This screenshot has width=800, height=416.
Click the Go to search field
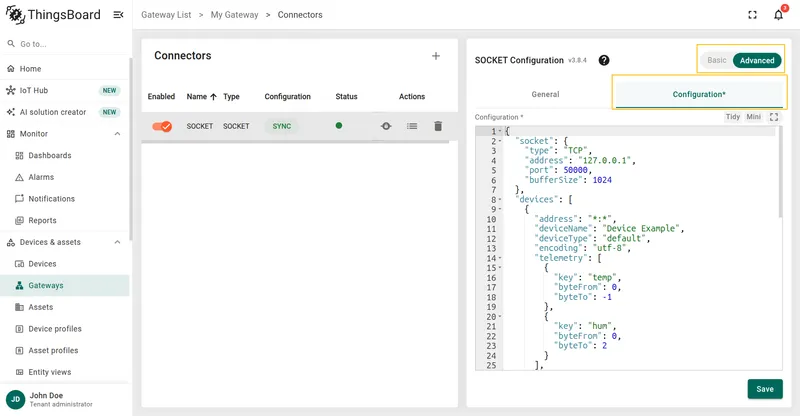click(x=65, y=44)
